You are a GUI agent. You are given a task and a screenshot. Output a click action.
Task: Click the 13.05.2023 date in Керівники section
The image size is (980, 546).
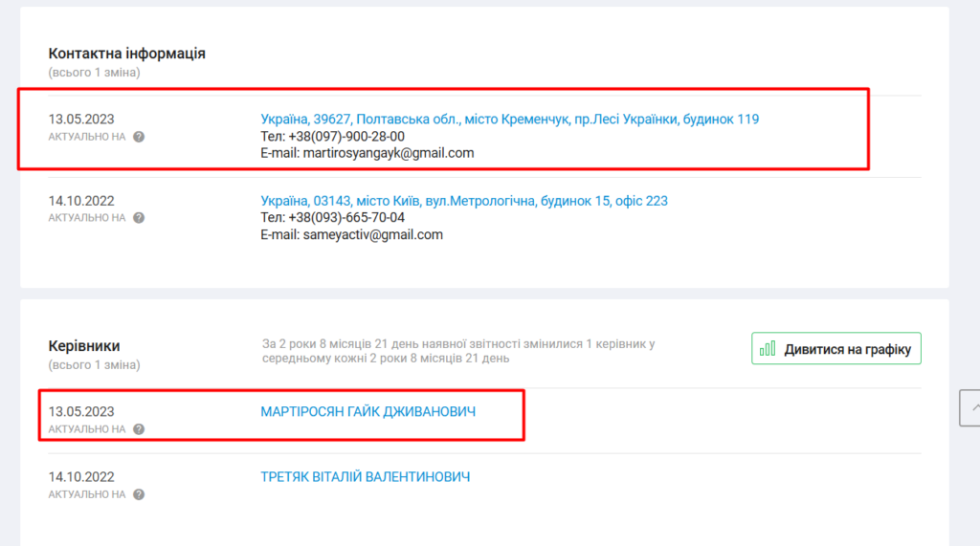coord(81,412)
